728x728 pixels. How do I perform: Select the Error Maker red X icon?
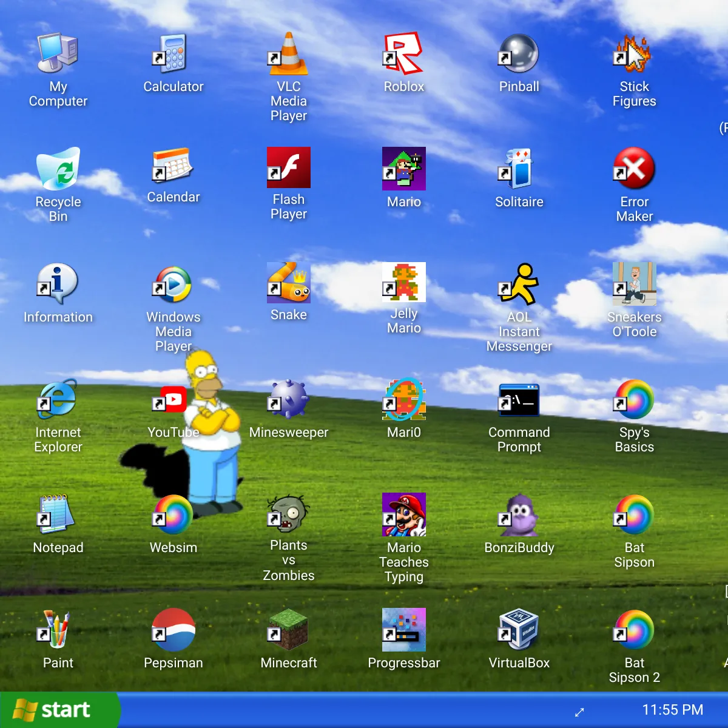(635, 169)
